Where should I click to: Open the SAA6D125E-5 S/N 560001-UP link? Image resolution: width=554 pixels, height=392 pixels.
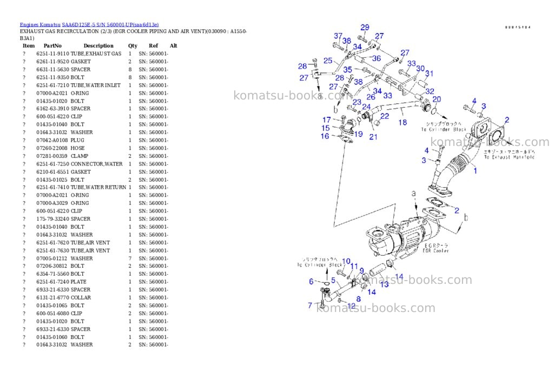[110, 25]
